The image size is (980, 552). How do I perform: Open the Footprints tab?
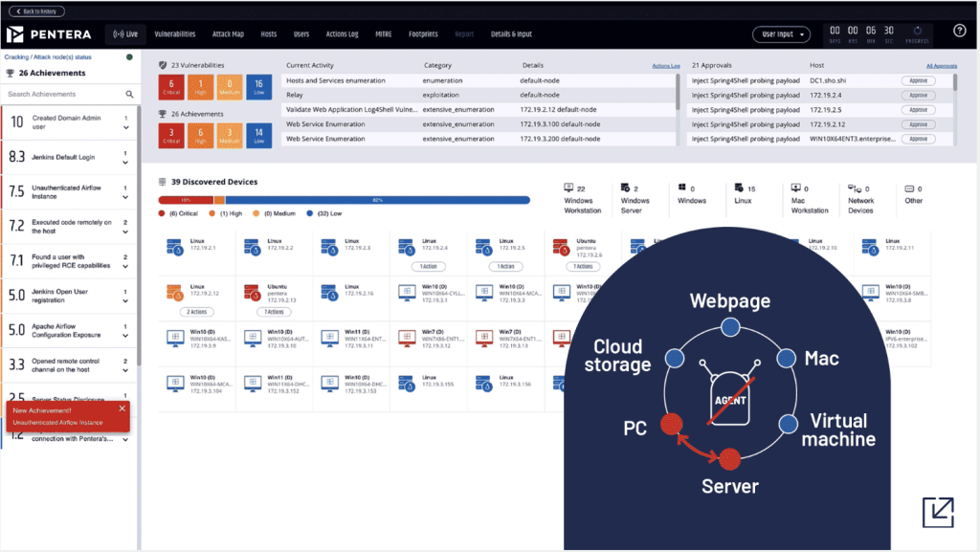(423, 34)
